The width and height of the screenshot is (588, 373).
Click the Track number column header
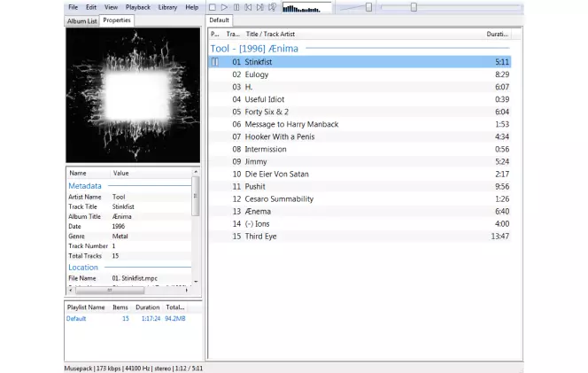233,35
